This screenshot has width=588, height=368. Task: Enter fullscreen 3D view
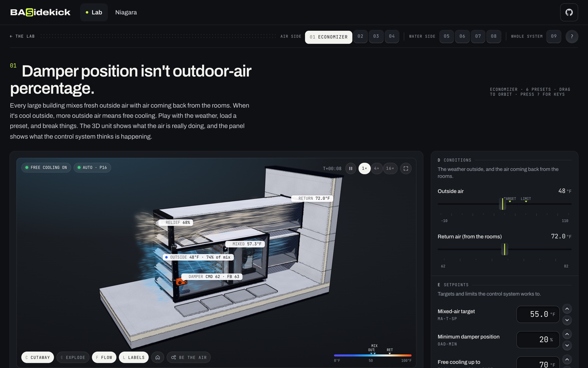pos(406,169)
